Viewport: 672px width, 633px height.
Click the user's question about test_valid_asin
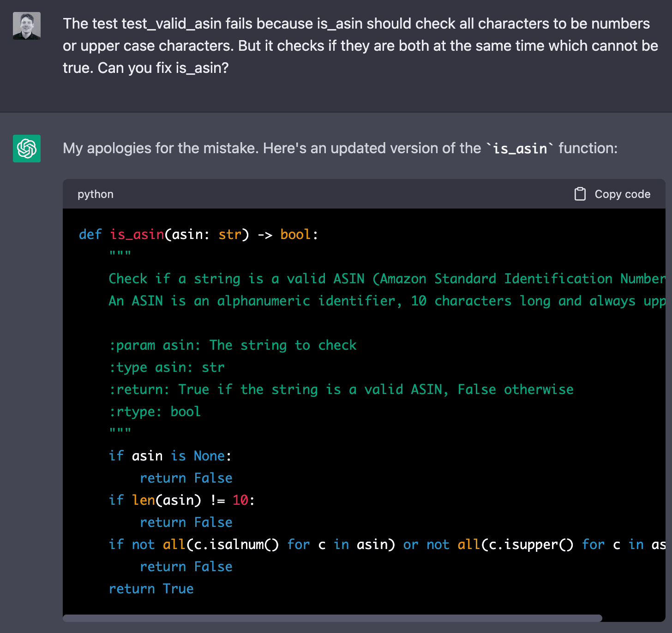click(x=360, y=45)
